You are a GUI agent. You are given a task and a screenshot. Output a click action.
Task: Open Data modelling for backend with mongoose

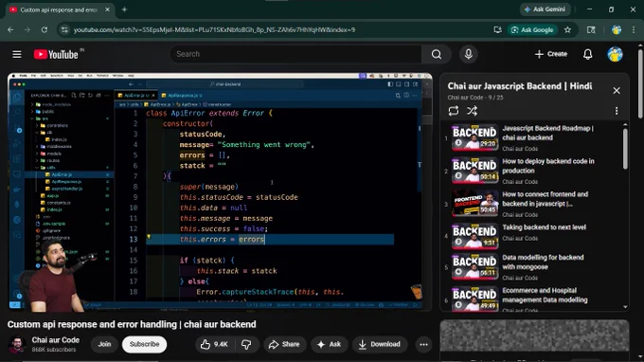click(534, 266)
